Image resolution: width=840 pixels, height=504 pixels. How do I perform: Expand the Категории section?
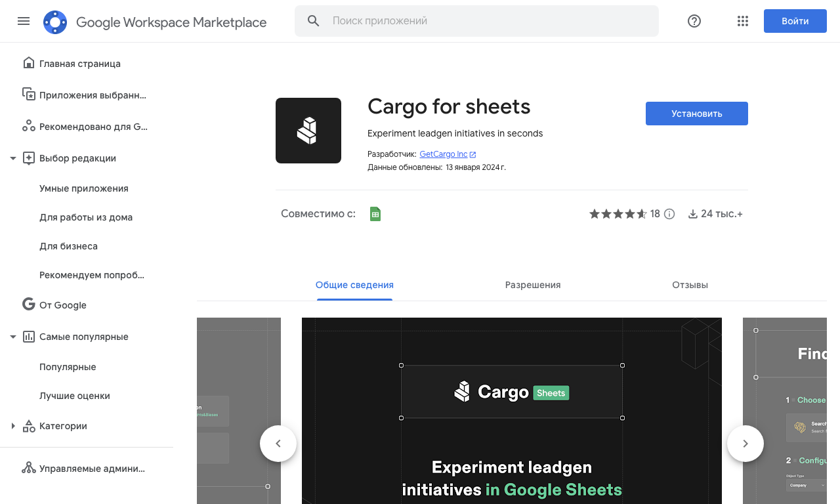click(x=13, y=426)
